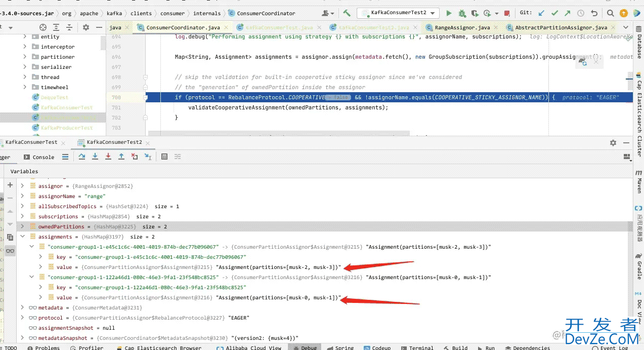This screenshot has height=350, width=644.
Task: Expand the subscriptions variable node
Action: (22, 216)
